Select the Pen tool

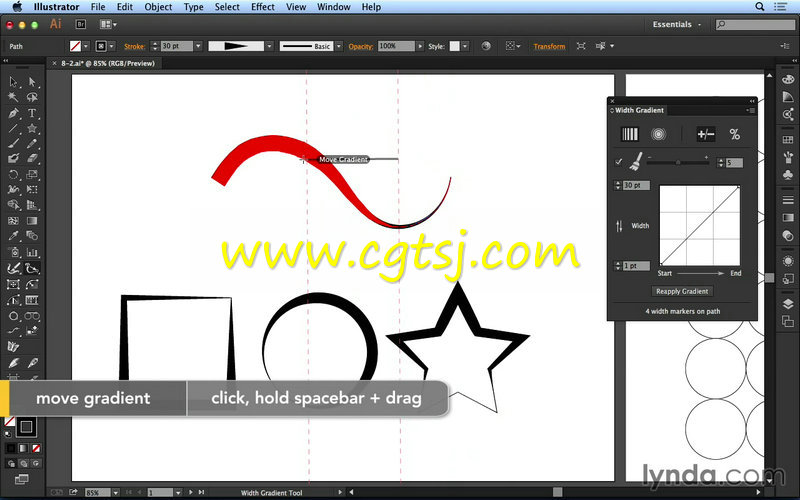(13, 113)
